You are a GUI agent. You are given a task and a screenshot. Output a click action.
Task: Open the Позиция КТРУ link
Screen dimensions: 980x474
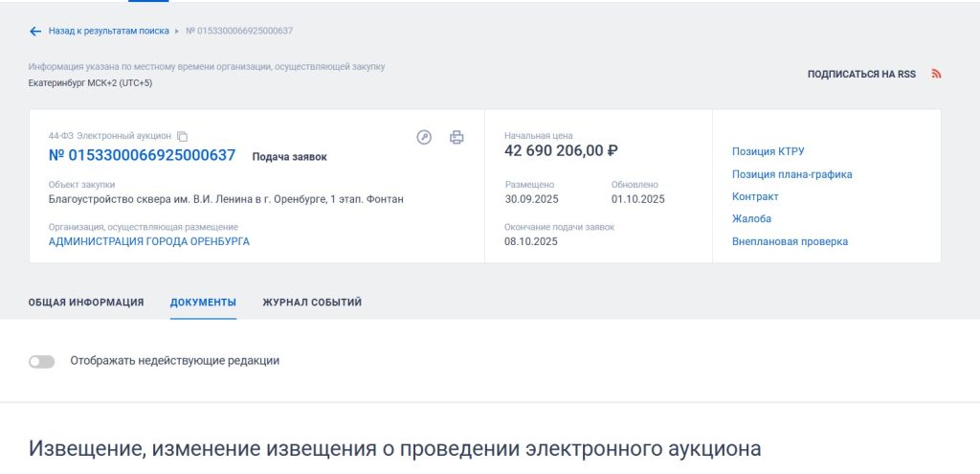coord(768,151)
